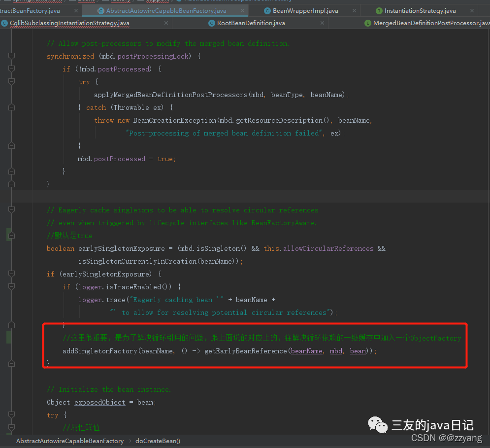Screen dimensions: 490x448
Task: Select AbstractAutowireCapableBeanFactory.java tab
Action: coord(166,11)
